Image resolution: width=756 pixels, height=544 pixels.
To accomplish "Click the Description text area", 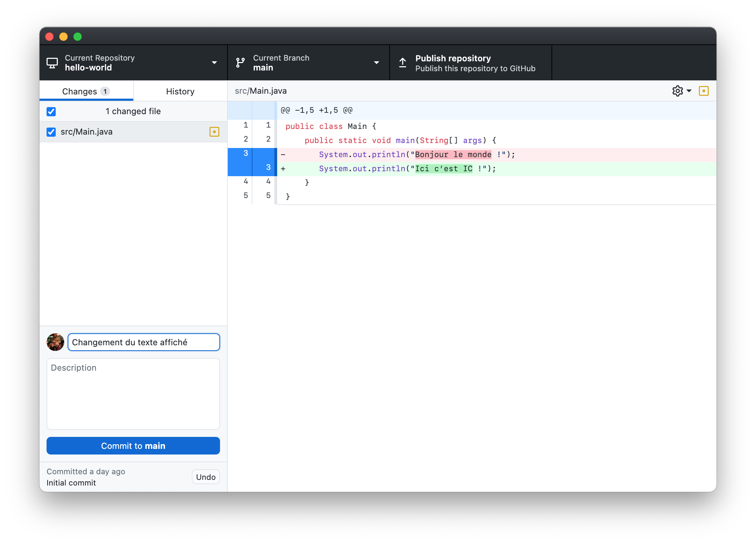I will tap(133, 390).
